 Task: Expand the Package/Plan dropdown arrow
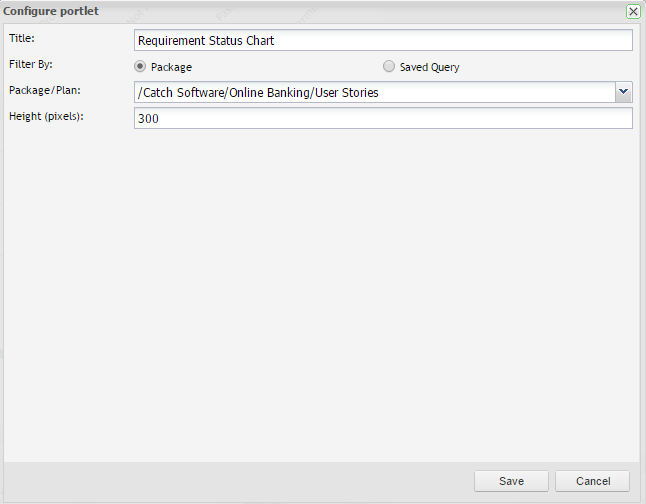pos(623,92)
